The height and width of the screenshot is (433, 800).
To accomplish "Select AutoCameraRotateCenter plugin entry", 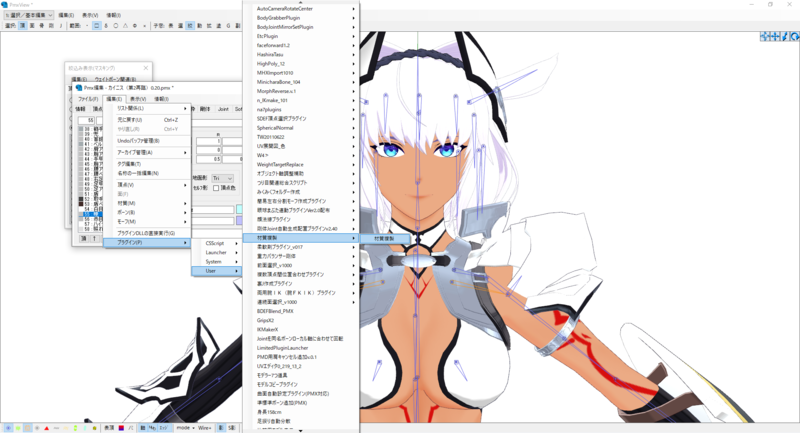I will pos(301,9).
